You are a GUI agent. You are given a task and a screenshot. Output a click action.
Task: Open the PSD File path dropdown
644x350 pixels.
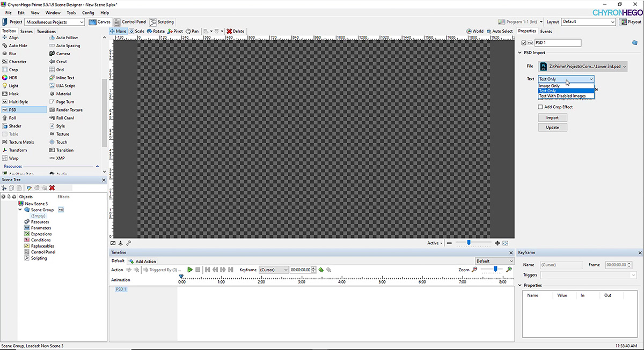pos(583,66)
